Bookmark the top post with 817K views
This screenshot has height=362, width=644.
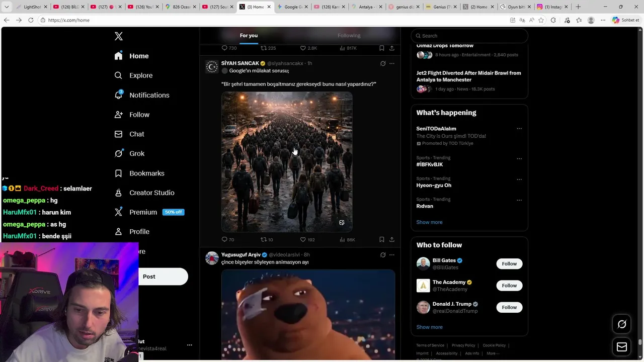(x=382, y=48)
